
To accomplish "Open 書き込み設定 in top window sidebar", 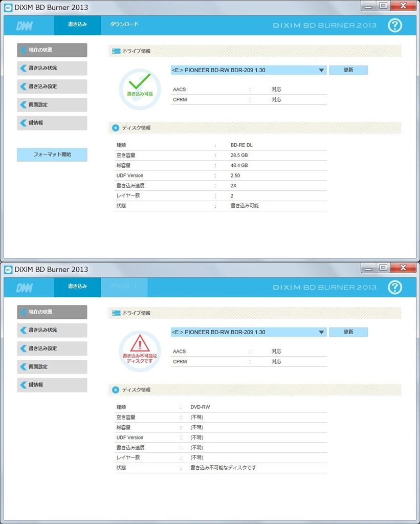I will [x=52, y=86].
